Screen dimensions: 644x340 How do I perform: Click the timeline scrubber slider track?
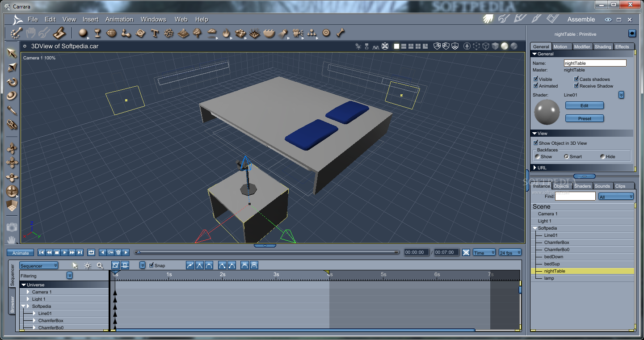click(x=267, y=252)
